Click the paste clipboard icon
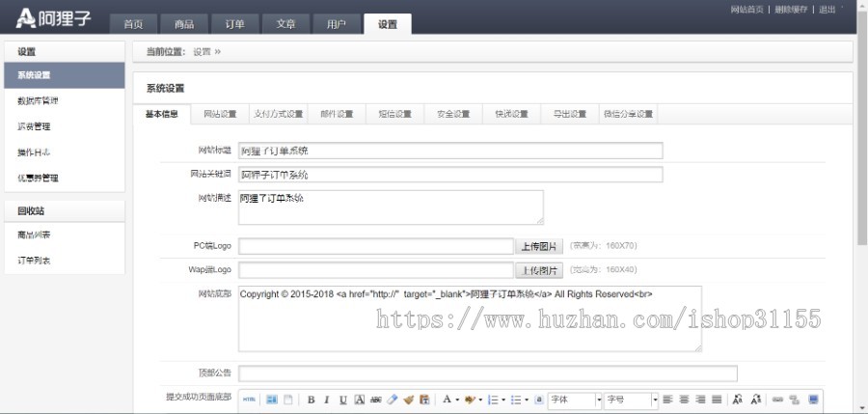868x414 pixels. pos(424,400)
